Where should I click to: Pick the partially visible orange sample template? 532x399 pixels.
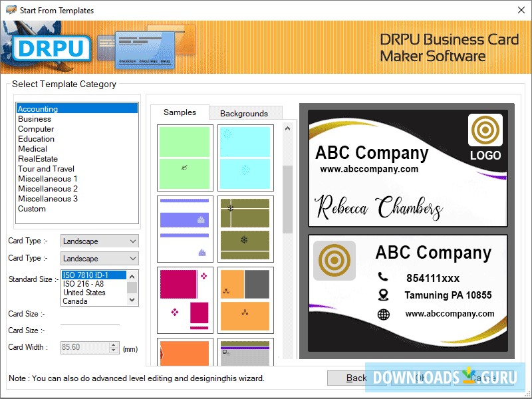click(185, 352)
